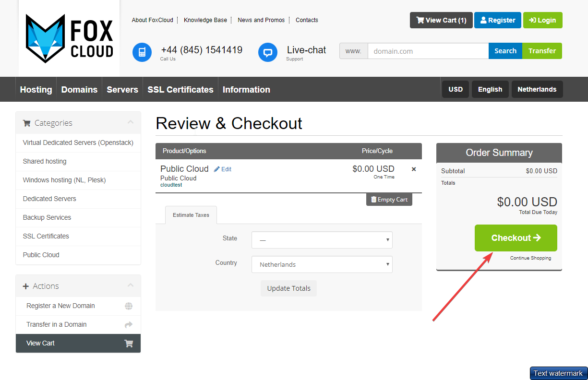Open the Hosting menu
This screenshot has height=380, width=588.
point(36,90)
